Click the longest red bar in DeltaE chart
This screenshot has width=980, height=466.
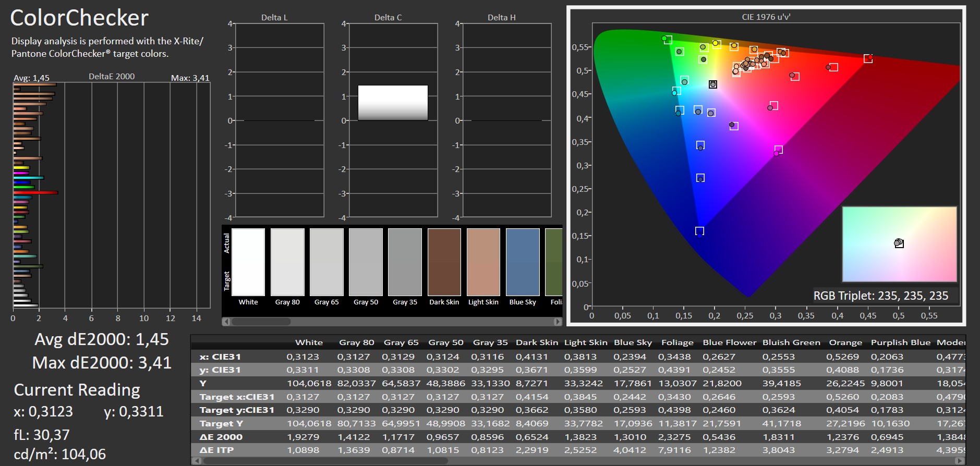tap(35, 192)
